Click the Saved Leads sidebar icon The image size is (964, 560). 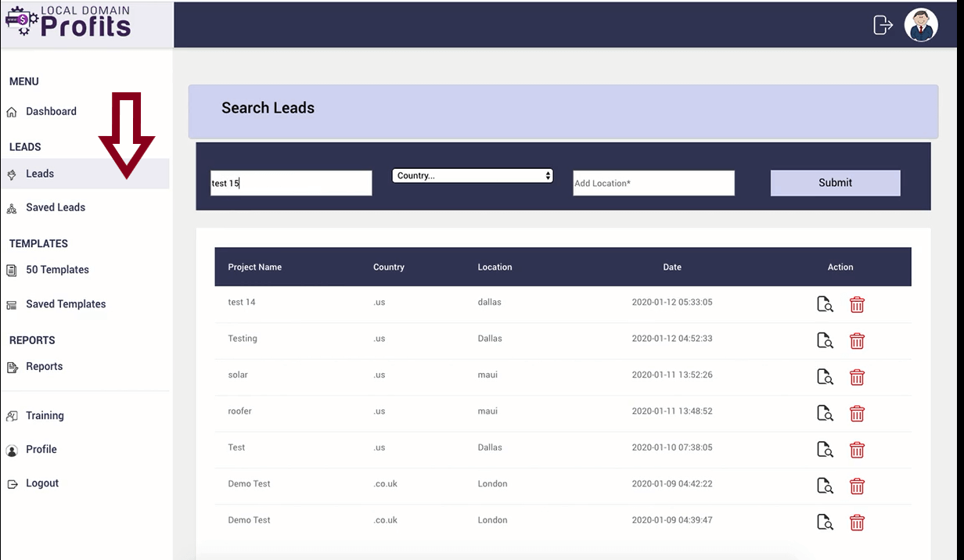pyautogui.click(x=12, y=208)
